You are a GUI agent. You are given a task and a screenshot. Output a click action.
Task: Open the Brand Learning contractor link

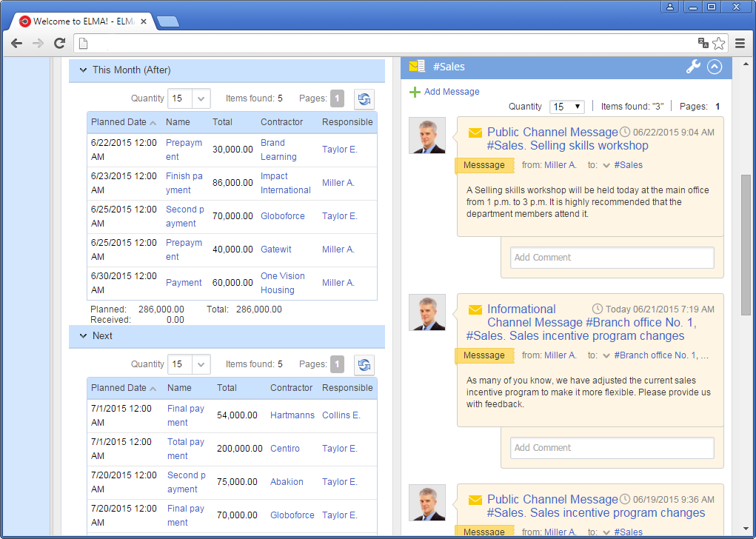(278, 150)
